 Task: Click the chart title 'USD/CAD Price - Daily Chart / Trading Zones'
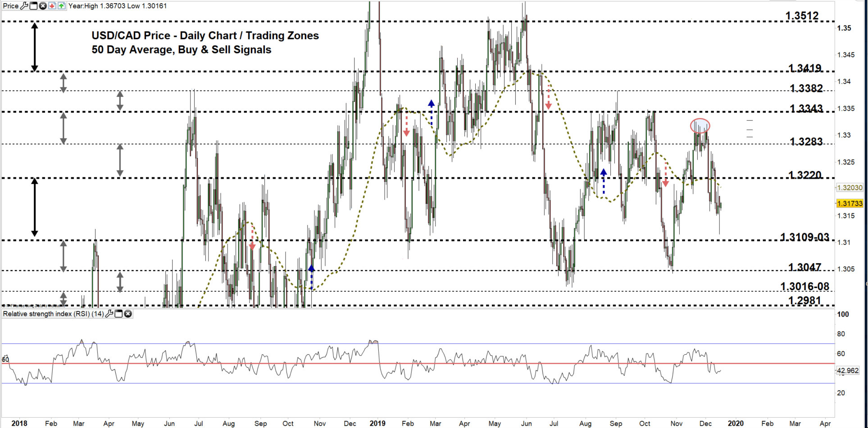click(205, 36)
